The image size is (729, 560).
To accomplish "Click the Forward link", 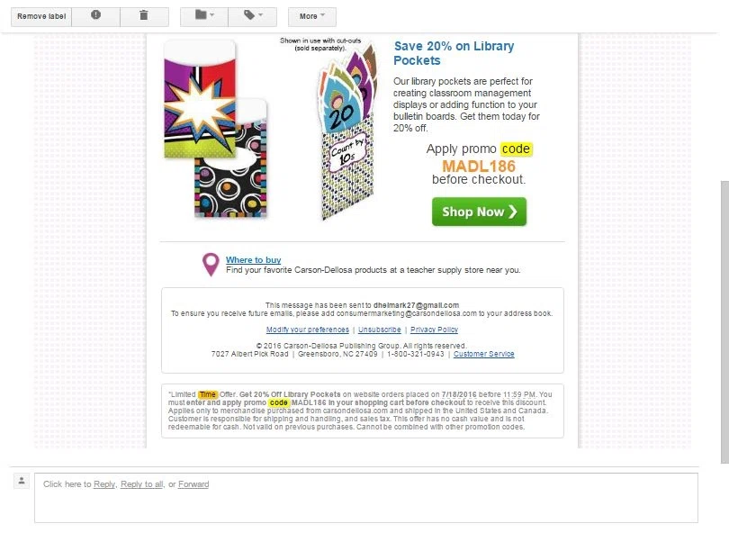I will tap(193, 484).
